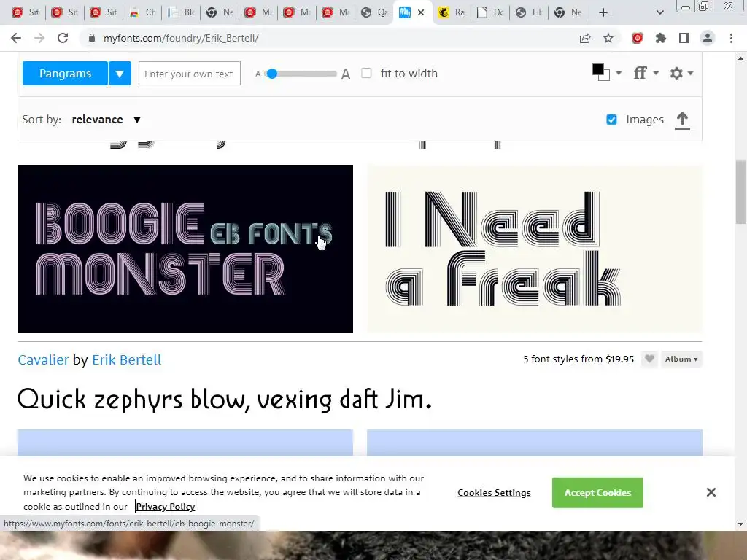Image resolution: width=747 pixels, height=560 pixels.
Task: Open the 'I Need a Freak' image
Action: click(535, 249)
